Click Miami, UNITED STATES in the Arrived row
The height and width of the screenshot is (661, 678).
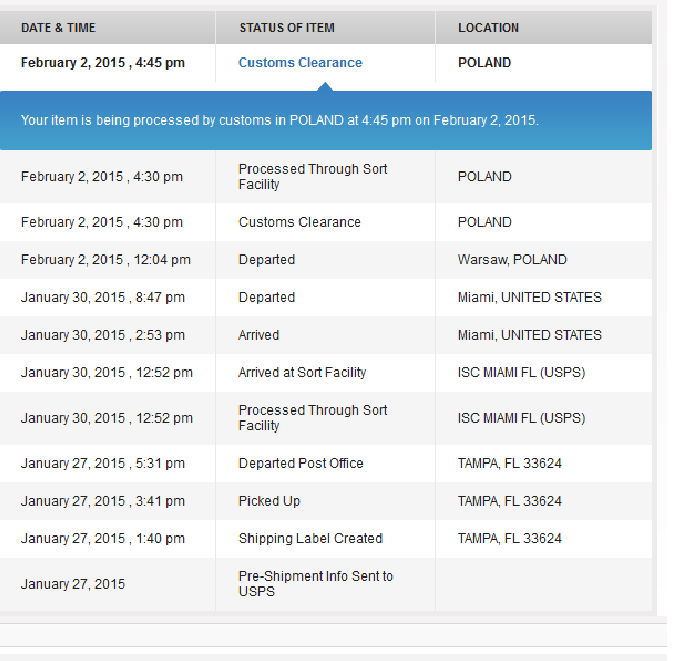click(x=529, y=335)
